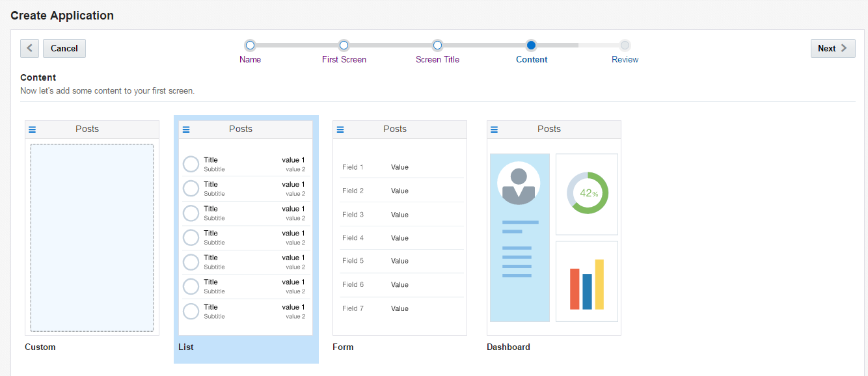Click the First Screen step circle marker

(344, 45)
